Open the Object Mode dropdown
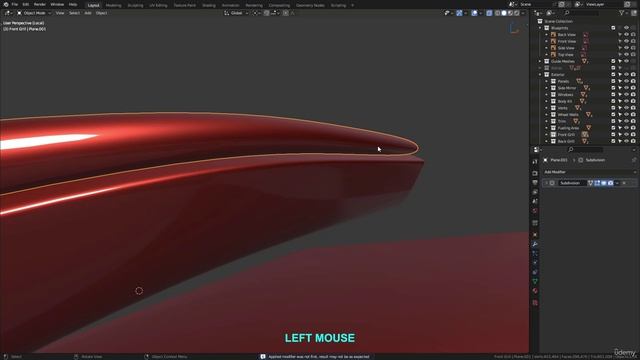 pos(34,13)
